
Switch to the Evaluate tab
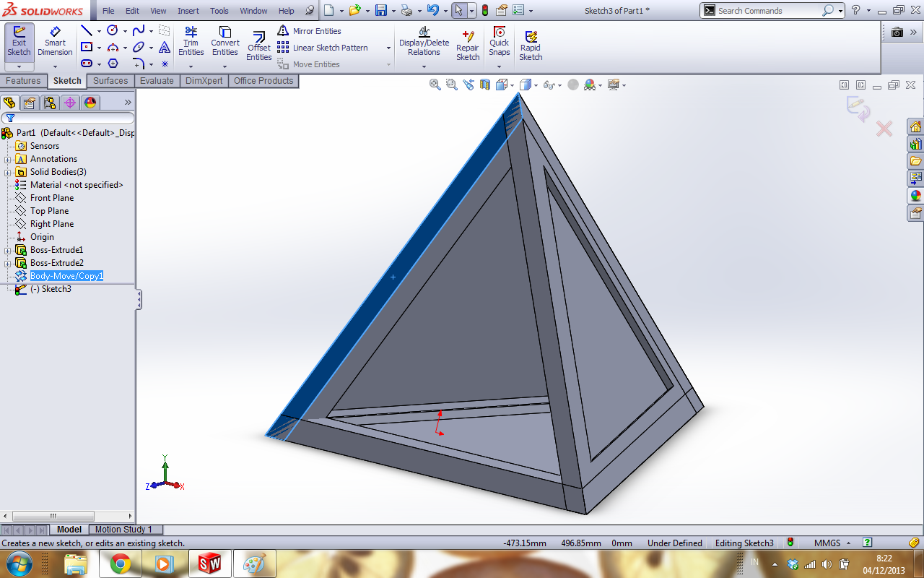[x=157, y=81]
